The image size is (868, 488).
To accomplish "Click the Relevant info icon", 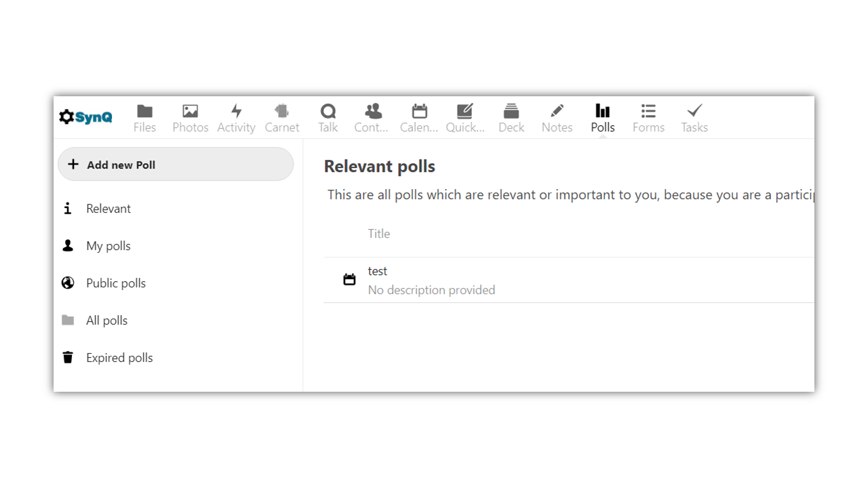I will pyautogui.click(x=68, y=209).
